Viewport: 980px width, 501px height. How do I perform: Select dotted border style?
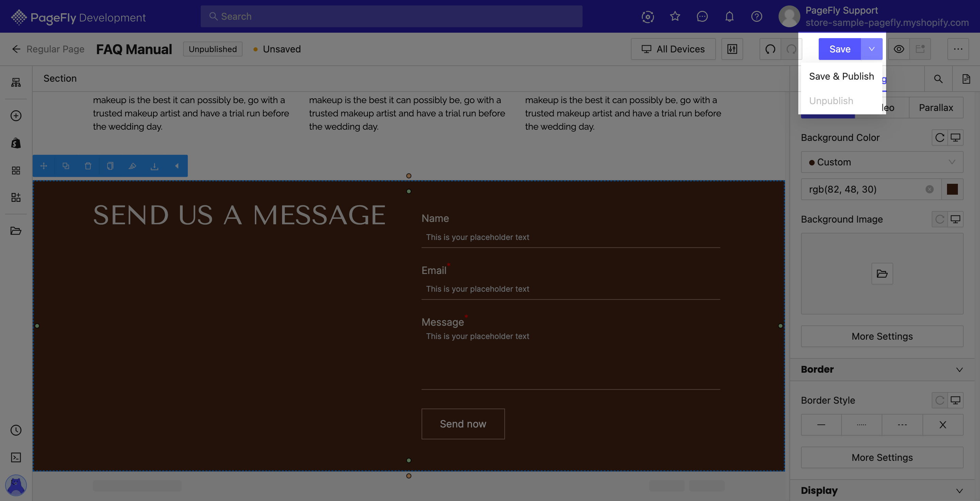pos(862,424)
